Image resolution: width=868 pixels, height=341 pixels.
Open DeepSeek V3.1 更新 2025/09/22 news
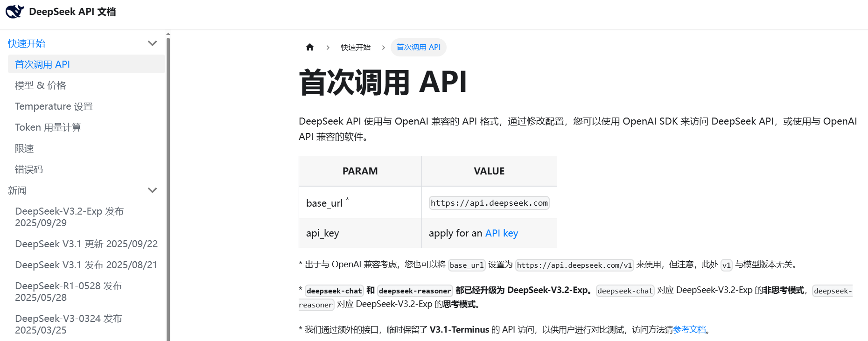(x=86, y=244)
